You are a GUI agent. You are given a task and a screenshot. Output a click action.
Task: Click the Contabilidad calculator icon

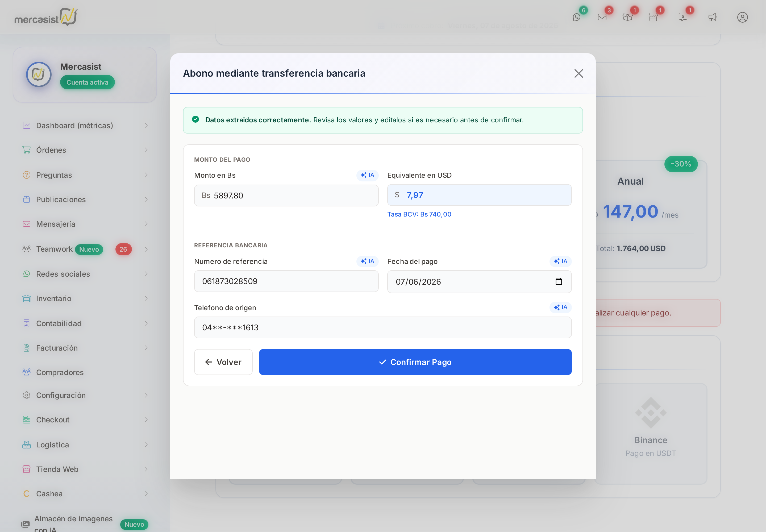(x=26, y=323)
